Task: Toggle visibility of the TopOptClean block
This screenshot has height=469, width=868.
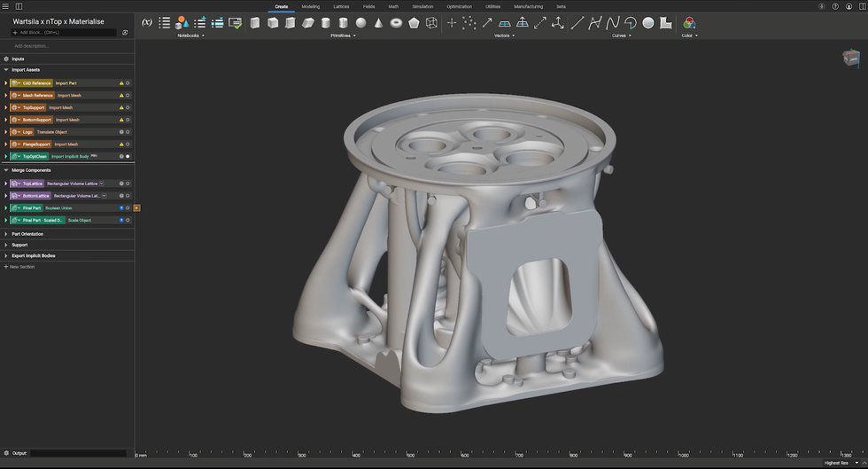Action: [128, 156]
